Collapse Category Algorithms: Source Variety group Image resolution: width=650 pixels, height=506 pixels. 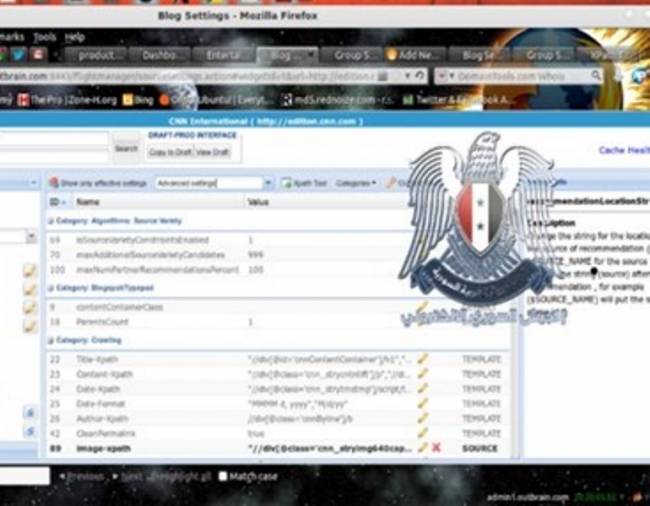[51, 221]
